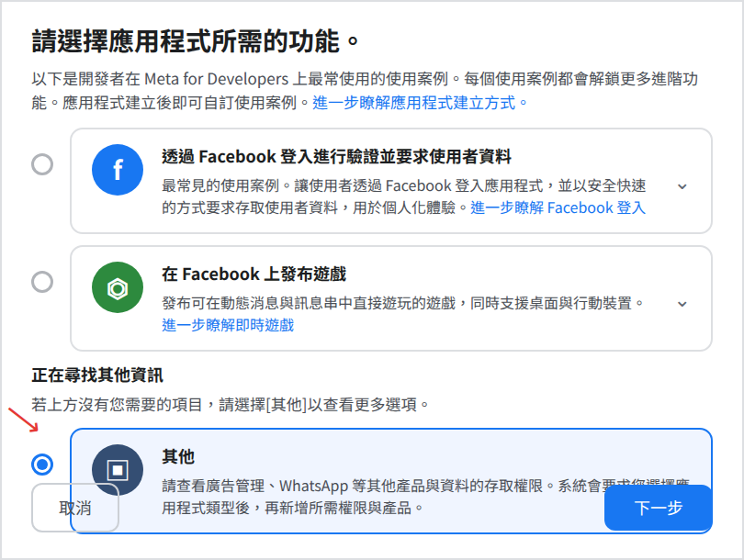Click the 取消 button

[x=75, y=508]
